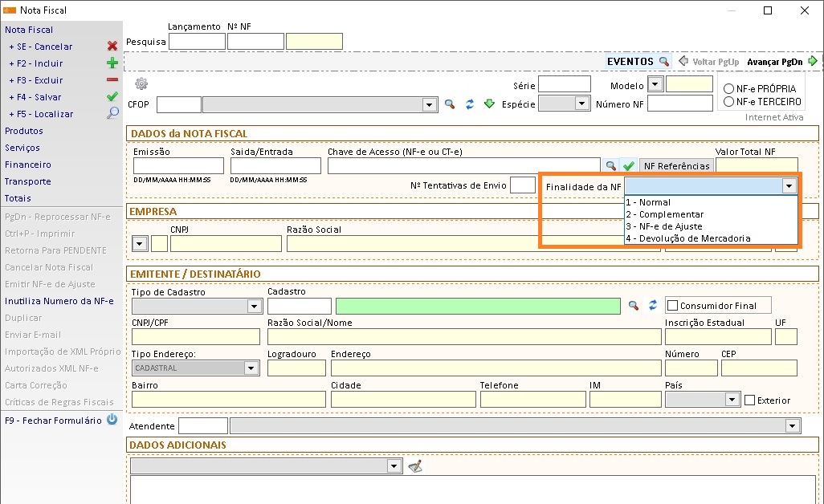Open the Tipo de Cadastro dropdown

point(254,306)
